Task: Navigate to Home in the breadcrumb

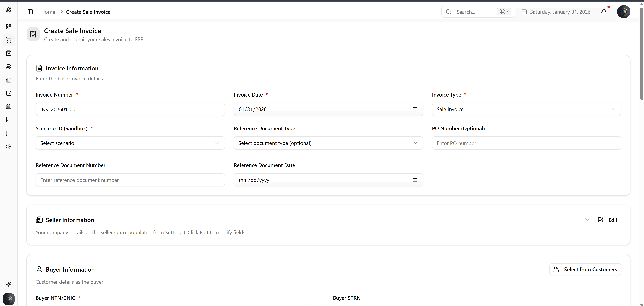Action: 48,12
